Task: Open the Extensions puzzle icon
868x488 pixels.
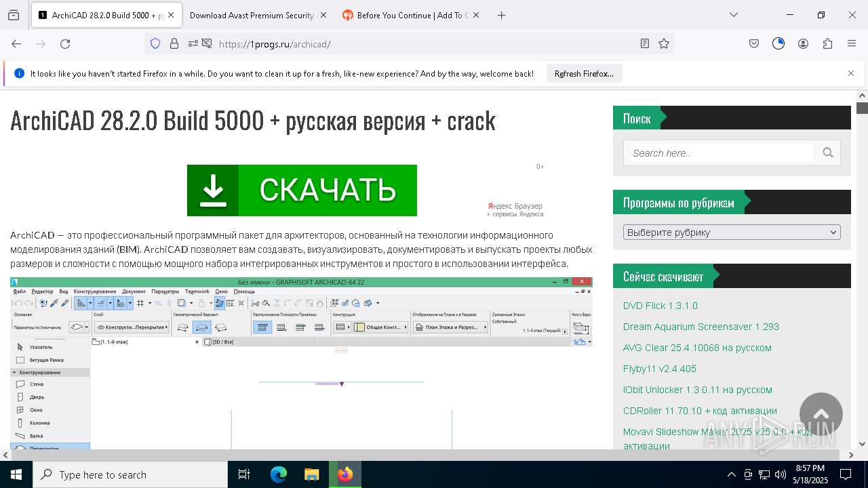Action: [827, 43]
